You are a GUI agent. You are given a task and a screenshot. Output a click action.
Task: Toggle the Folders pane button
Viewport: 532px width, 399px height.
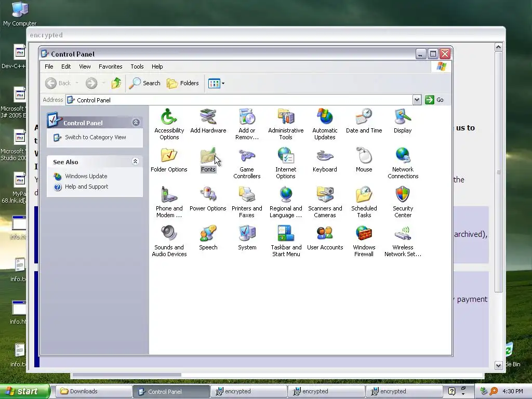pyautogui.click(x=183, y=83)
